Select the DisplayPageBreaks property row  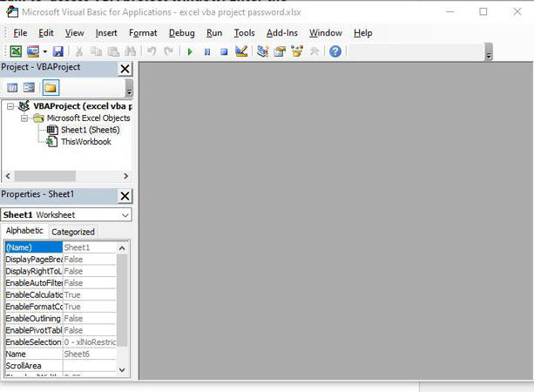(61, 260)
